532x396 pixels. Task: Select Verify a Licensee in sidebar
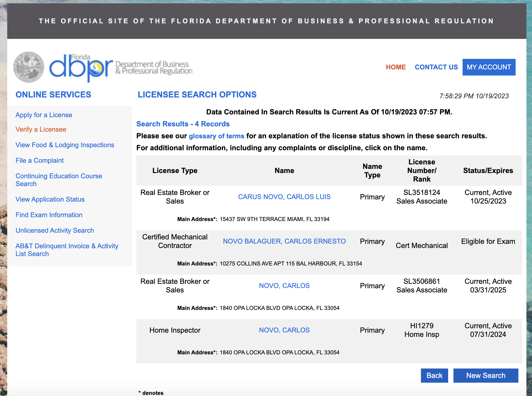coord(41,129)
